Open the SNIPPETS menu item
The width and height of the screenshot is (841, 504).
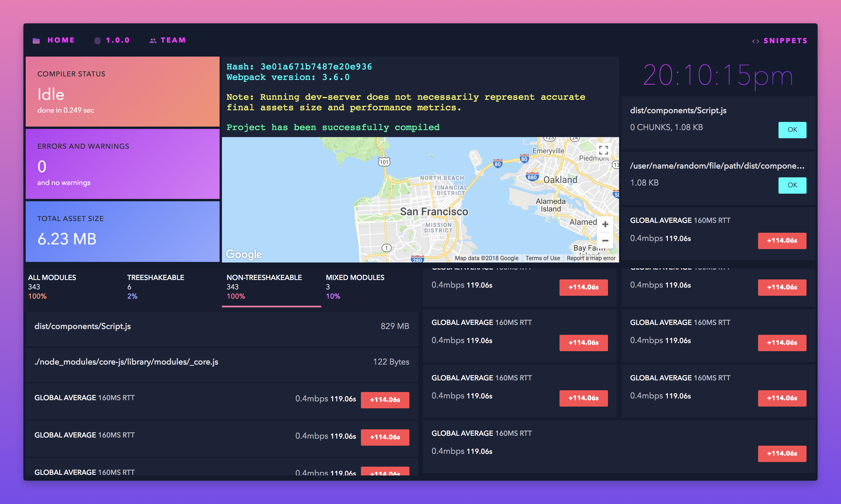click(x=785, y=41)
